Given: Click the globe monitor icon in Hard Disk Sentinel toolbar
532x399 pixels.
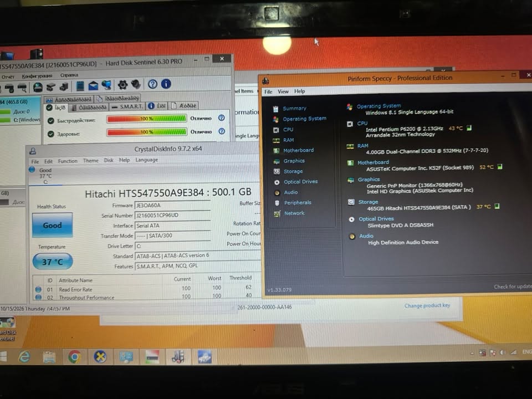Looking at the screenshot, I should click(x=106, y=85).
